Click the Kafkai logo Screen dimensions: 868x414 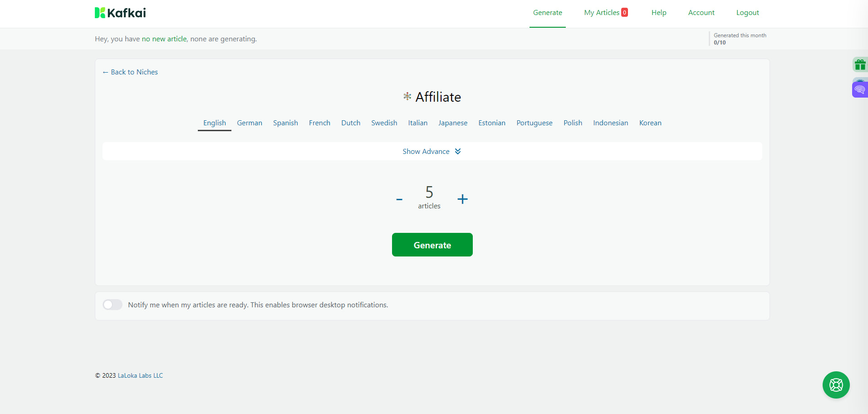[x=119, y=12]
